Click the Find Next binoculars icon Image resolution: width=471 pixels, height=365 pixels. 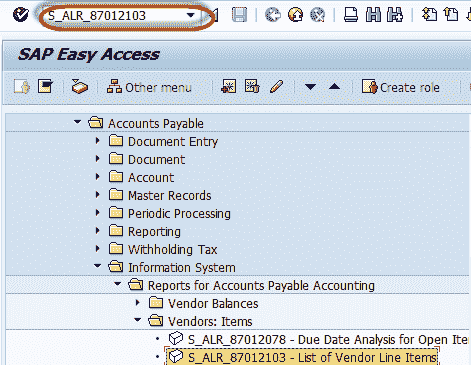[x=395, y=15]
